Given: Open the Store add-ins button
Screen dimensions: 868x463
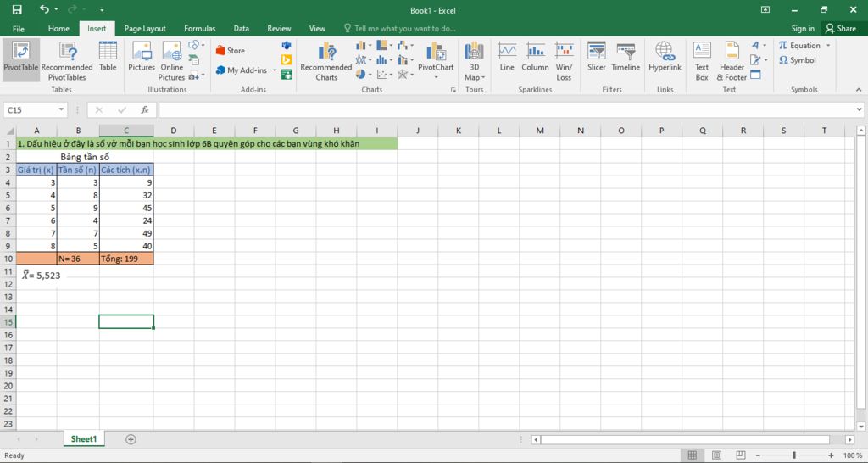Looking at the screenshot, I should coord(231,50).
